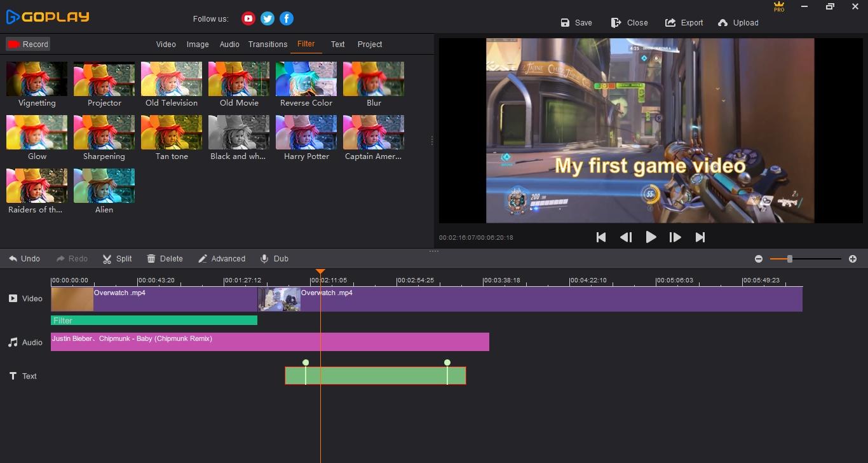Close the current project

629,23
